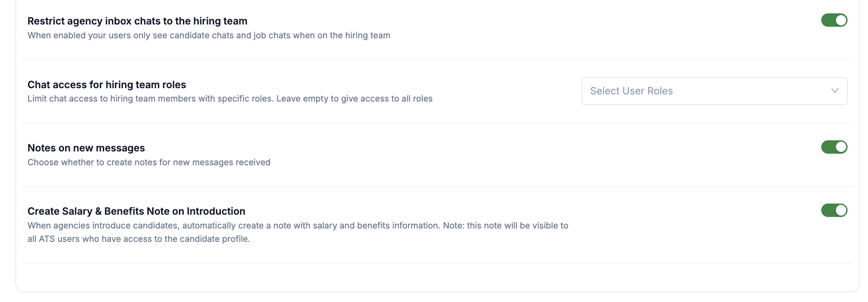This screenshot has height=302, width=868.
Task: Click the Select User Roles placeholder text
Action: [631, 91]
